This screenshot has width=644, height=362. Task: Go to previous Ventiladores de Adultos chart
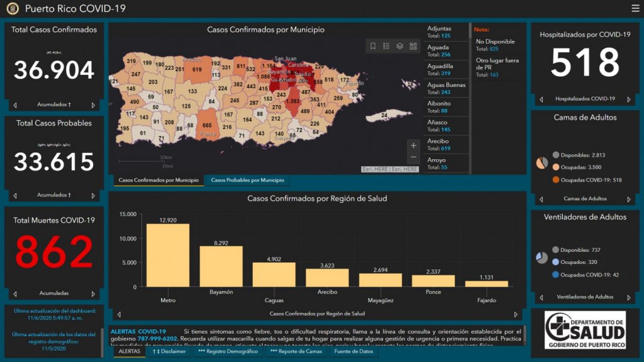pyautogui.click(x=541, y=297)
